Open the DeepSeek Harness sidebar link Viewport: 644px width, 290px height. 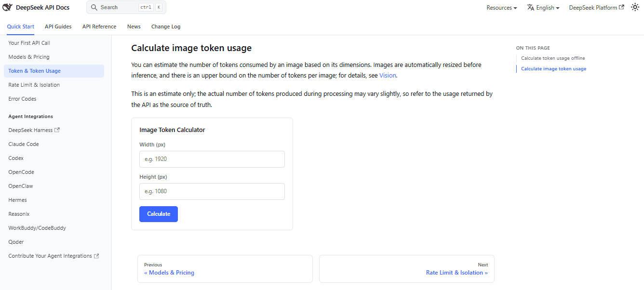coord(54,130)
